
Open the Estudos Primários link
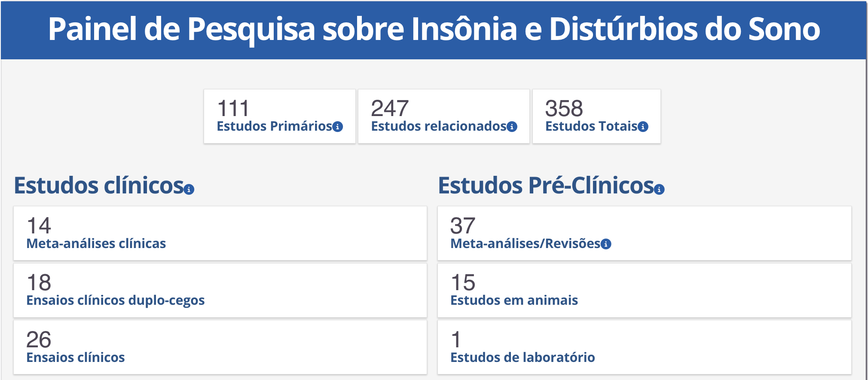click(274, 126)
